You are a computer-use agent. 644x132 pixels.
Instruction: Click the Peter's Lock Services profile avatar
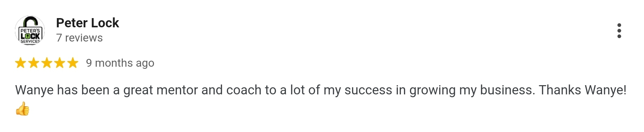coord(30,31)
